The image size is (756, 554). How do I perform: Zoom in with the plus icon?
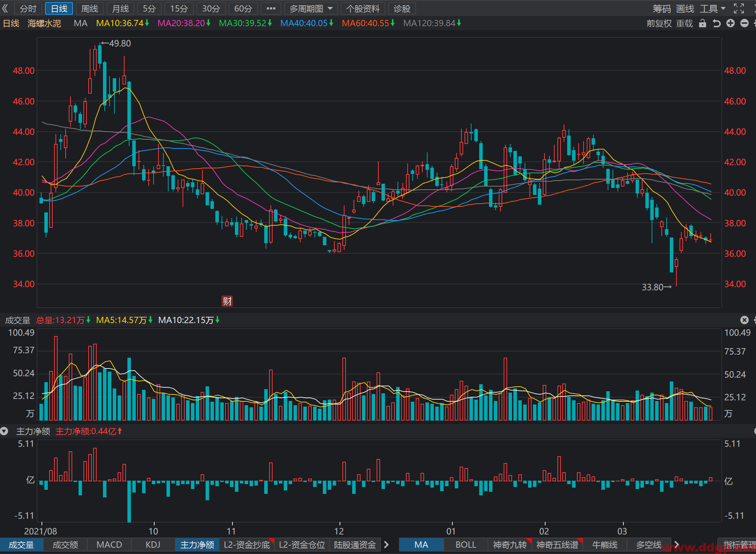[731, 23]
